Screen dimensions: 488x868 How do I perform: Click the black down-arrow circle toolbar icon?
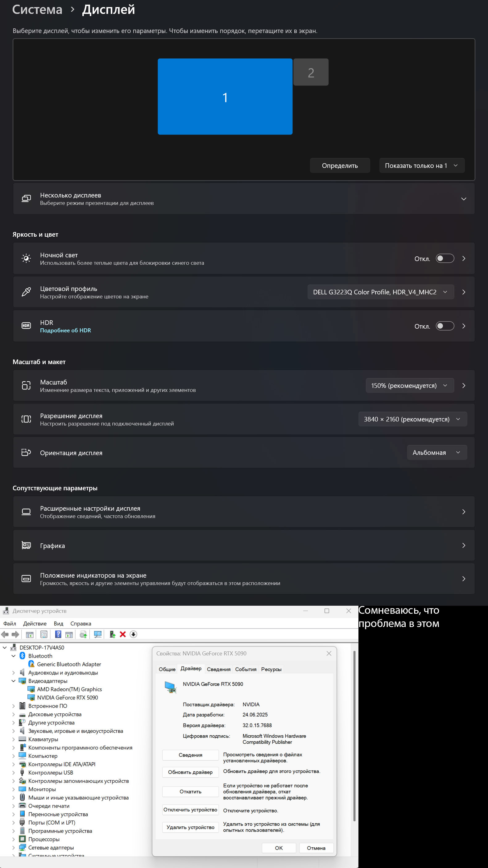pyautogui.click(x=133, y=634)
